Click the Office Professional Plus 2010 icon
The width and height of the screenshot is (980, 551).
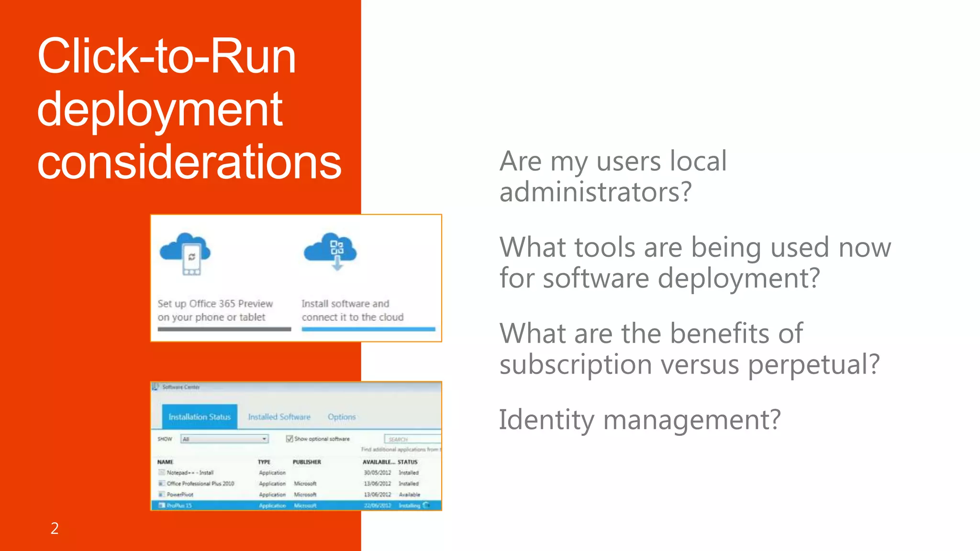(162, 484)
